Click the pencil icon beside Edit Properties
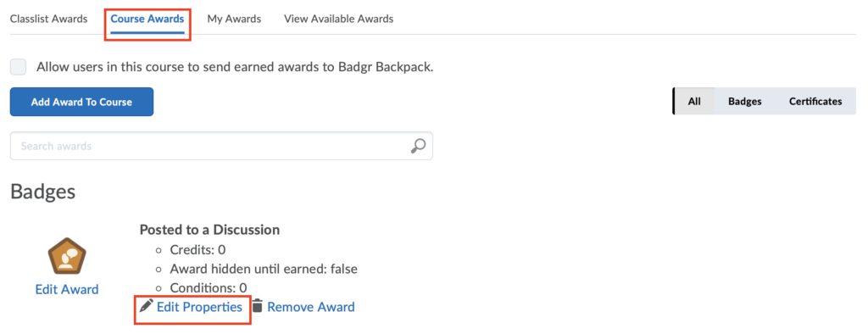Viewport: 868px width, 334px height. 146,306
